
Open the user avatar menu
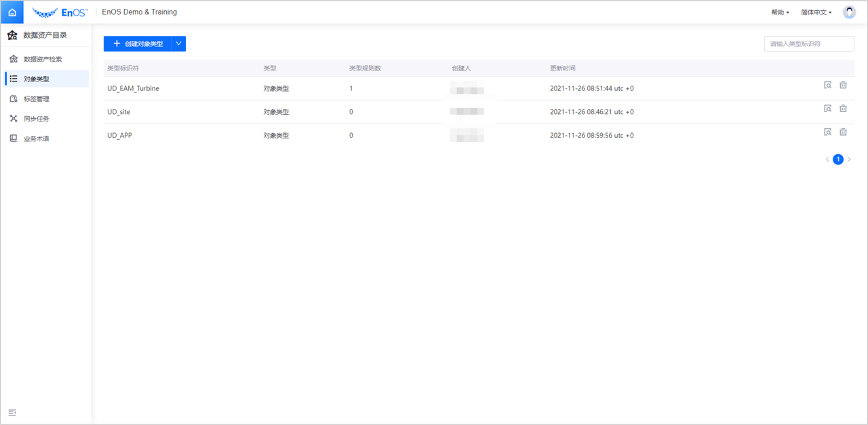pyautogui.click(x=849, y=11)
